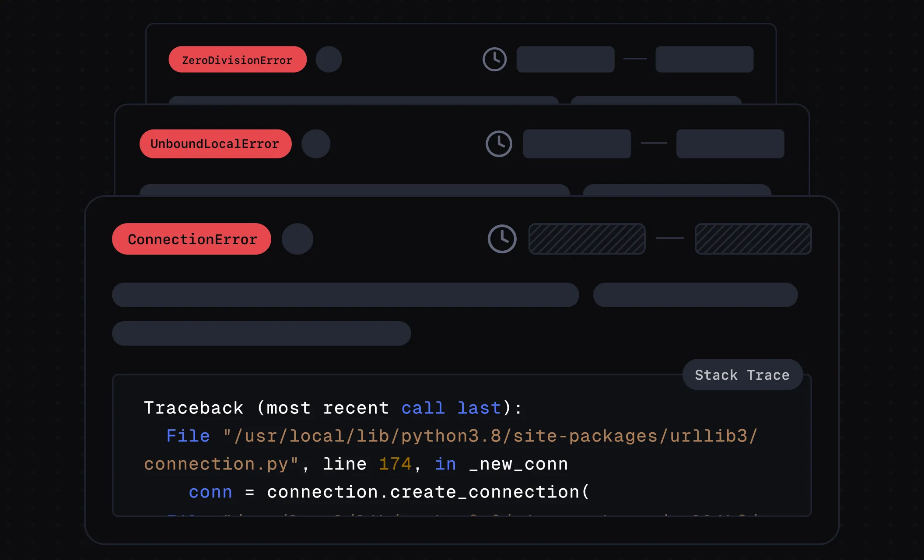Click the round dot beside ConnectionError
This screenshot has height=560, width=924.
pos(297,239)
